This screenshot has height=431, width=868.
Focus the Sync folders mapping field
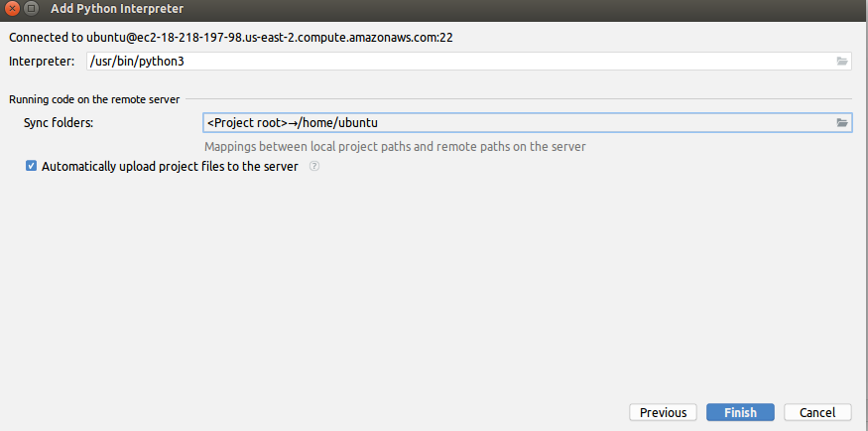pos(516,123)
